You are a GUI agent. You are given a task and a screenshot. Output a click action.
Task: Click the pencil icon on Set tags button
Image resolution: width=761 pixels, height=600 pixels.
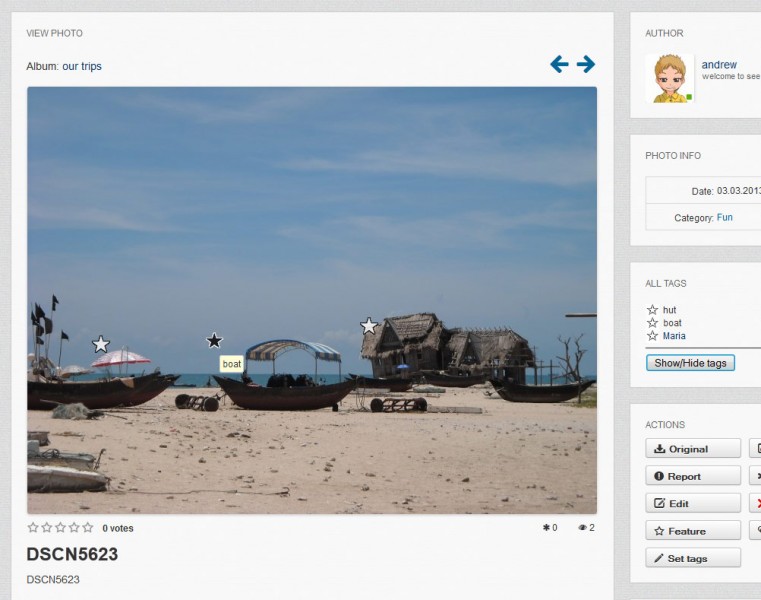659,558
